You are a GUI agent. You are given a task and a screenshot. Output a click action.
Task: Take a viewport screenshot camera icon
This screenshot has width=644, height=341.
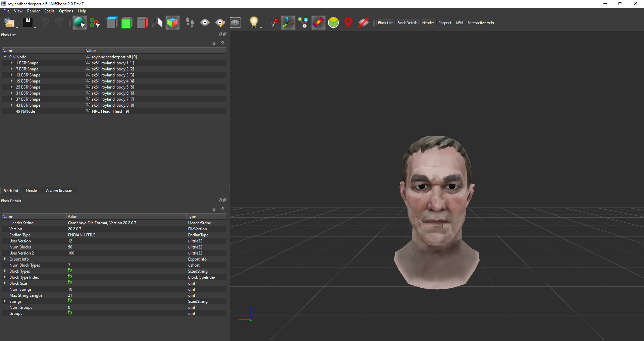point(235,23)
